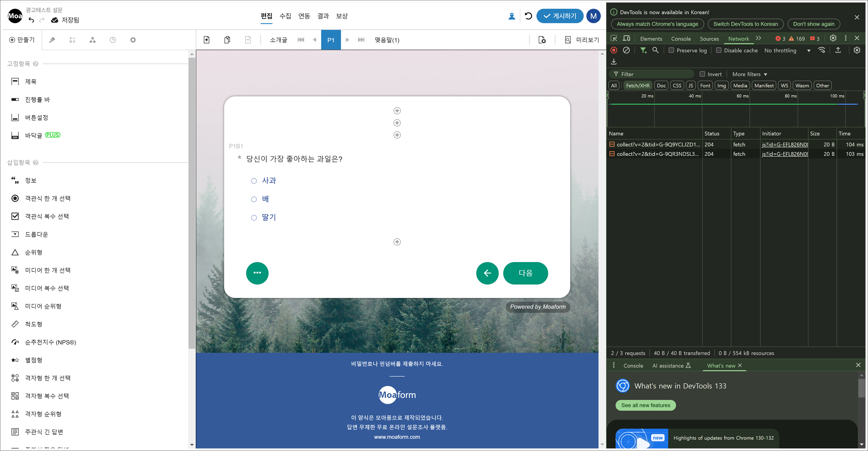Switch to the 수집 tab

coord(285,16)
